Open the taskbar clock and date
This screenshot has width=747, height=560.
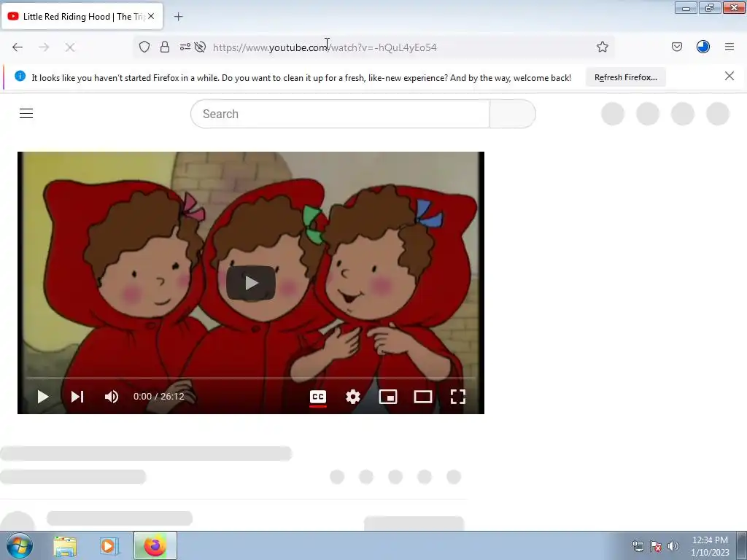pos(710,546)
